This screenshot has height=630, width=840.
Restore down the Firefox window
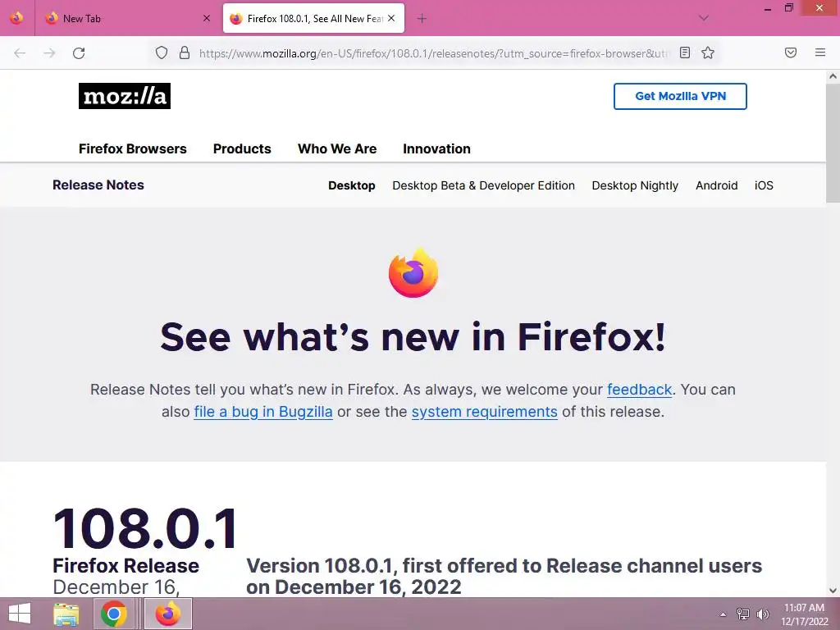click(788, 8)
